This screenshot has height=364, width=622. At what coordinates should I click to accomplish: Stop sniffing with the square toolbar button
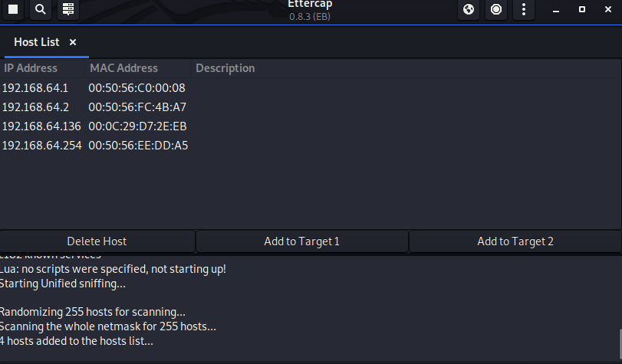[x=12, y=9]
